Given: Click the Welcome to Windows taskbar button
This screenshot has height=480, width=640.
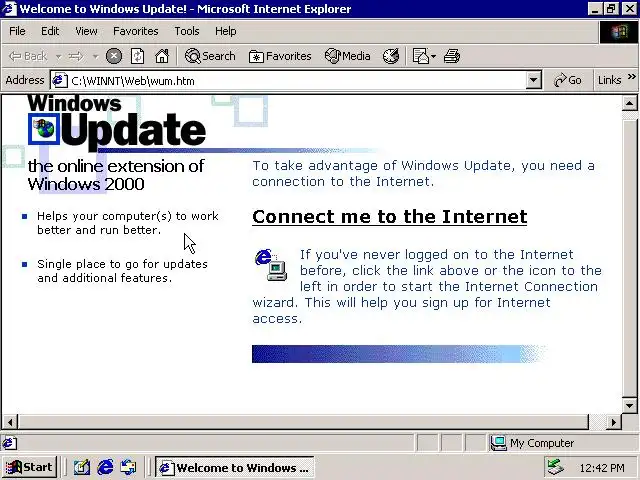Looking at the screenshot, I should pyautogui.click(x=234, y=467).
